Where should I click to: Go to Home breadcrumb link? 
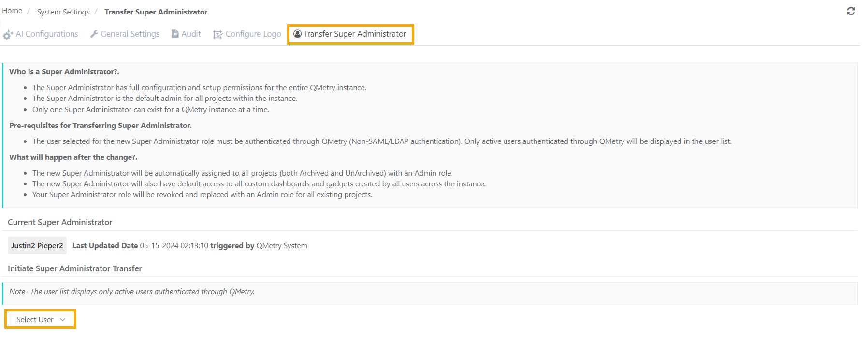(x=12, y=11)
